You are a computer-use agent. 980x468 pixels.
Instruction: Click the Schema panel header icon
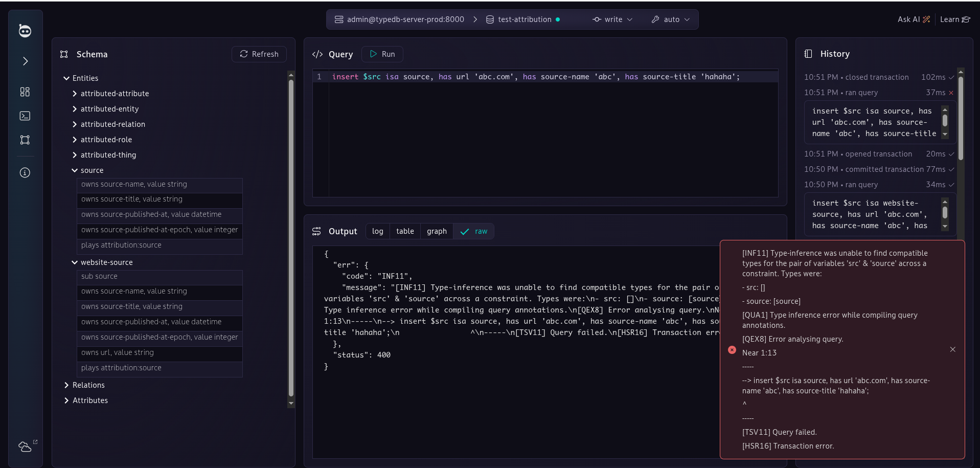(x=64, y=54)
